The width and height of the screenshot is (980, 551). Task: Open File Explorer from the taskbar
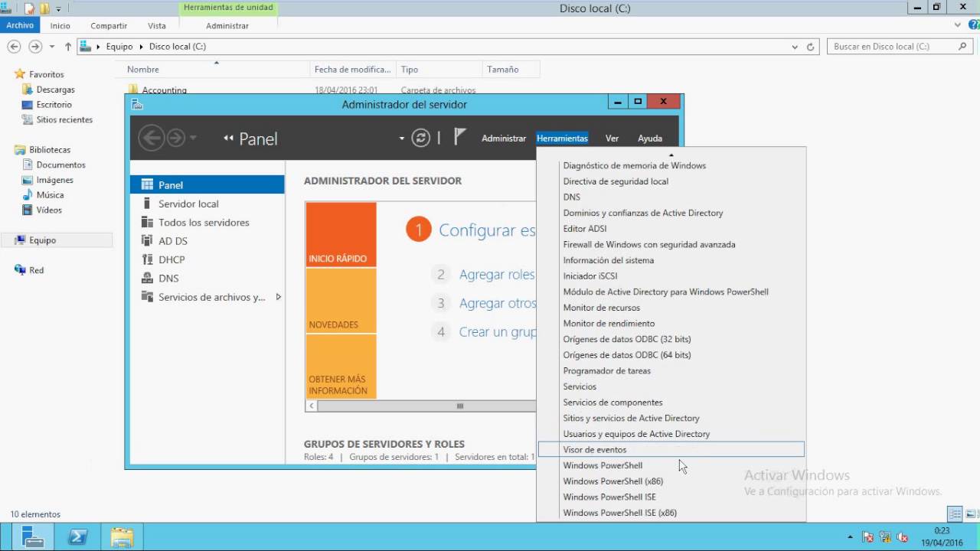pyautogui.click(x=122, y=536)
